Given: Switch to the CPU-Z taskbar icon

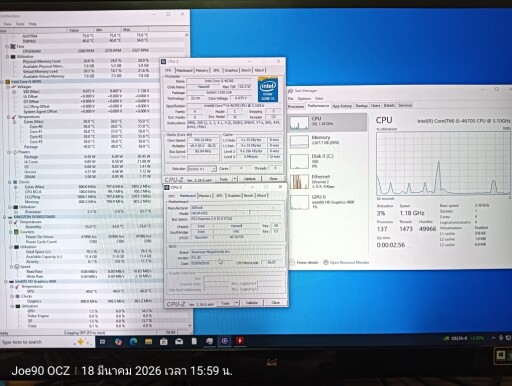Looking at the screenshot, I should click(225, 341).
